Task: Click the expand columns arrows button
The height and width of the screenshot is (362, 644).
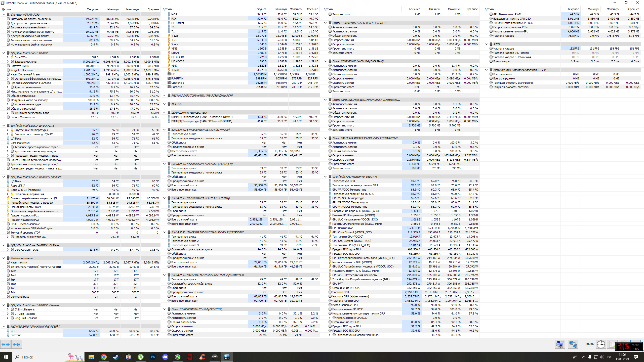Action: point(6,344)
